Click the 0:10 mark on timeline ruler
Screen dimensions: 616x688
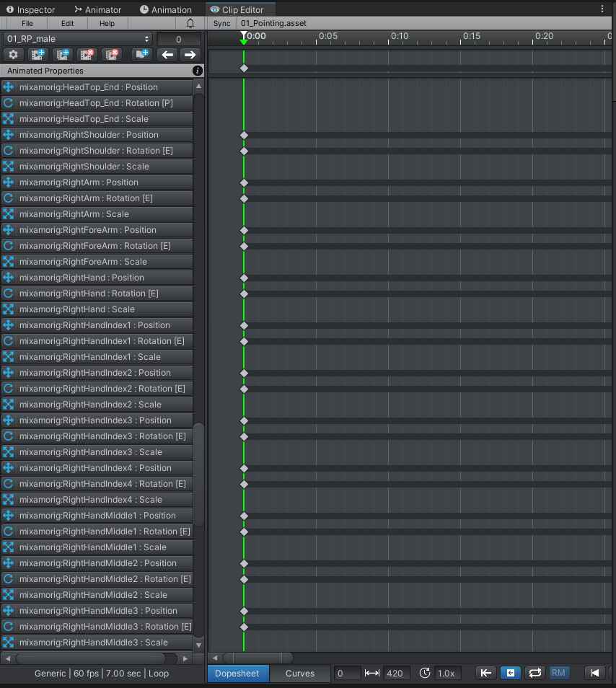coord(400,36)
